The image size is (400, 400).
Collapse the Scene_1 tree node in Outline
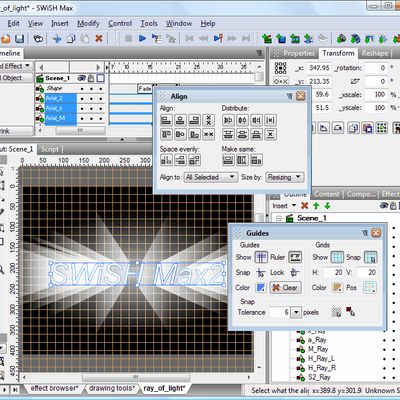tap(279, 218)
